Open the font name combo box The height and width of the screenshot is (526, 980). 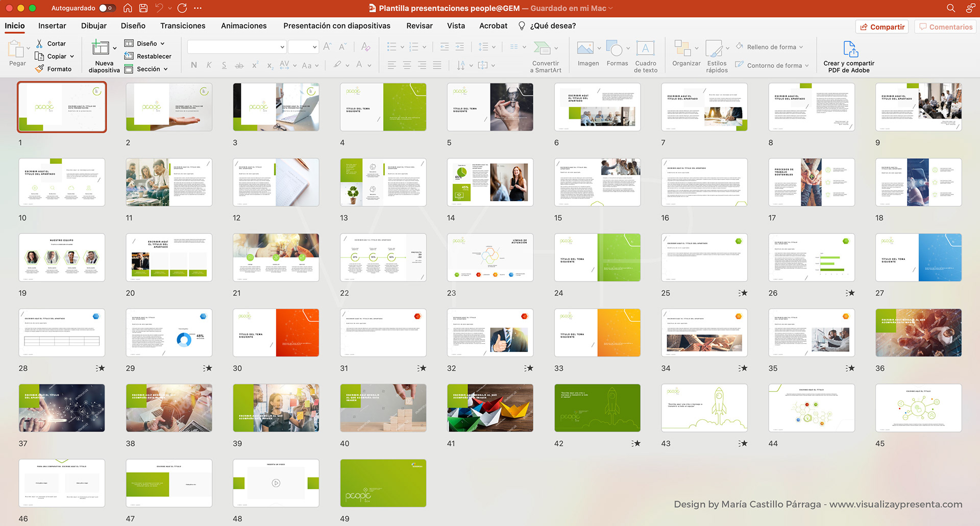coord(236,47)
